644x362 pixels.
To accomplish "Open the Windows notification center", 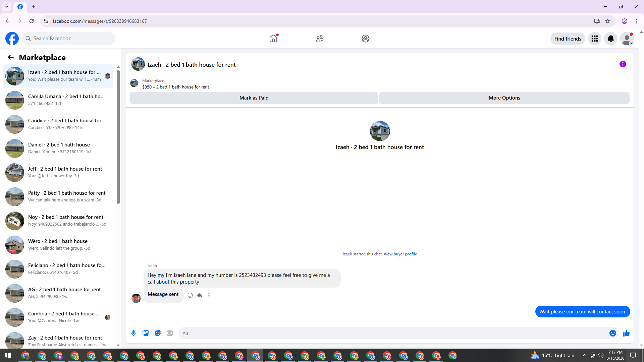I will click(x=633, y=355).
